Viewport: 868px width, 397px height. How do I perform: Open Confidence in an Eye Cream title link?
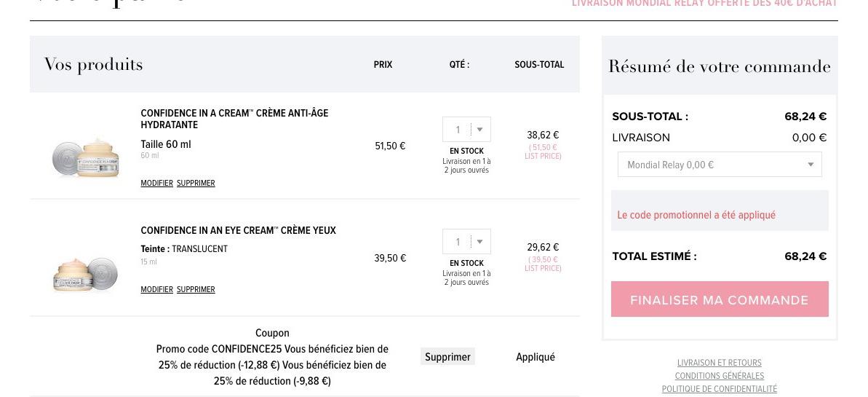pyautogui.click(x=238, y=230)
